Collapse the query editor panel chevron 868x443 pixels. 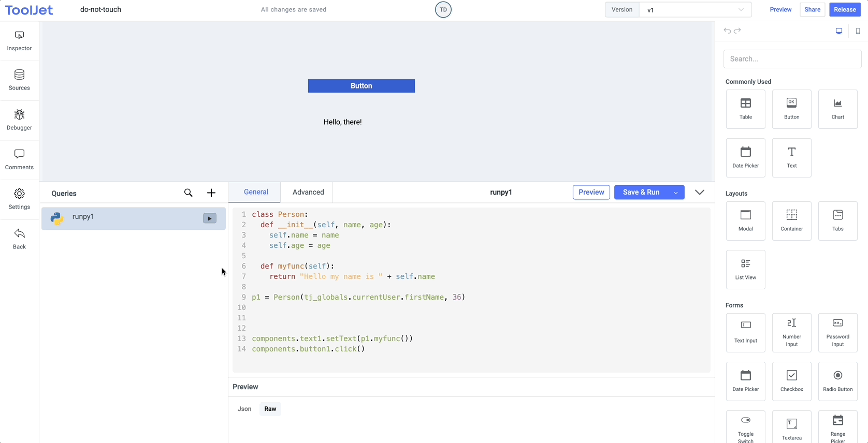pos(700,193)
